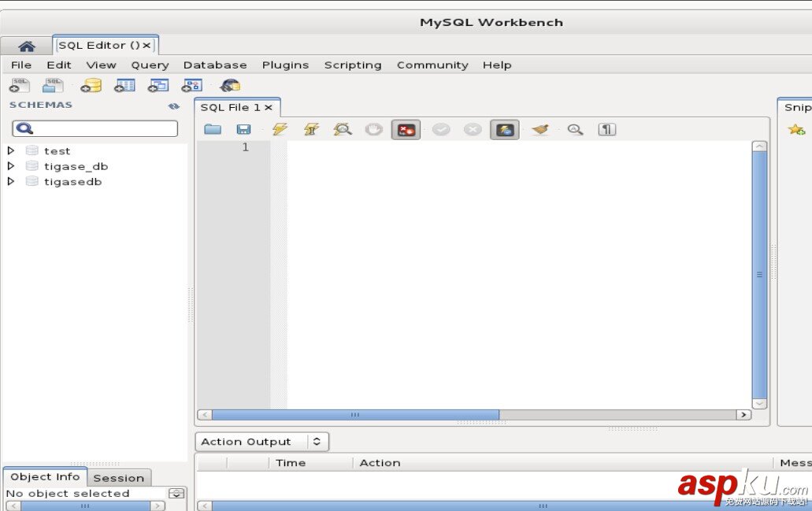Open the Create New Schema icon
Screen dimensions: 812x511
[91, 85]
